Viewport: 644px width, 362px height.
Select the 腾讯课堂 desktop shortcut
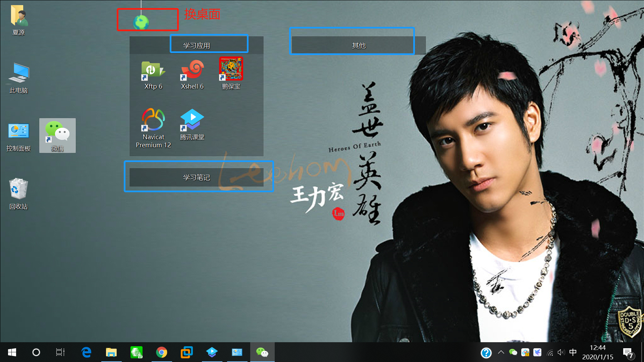point(192,124)
